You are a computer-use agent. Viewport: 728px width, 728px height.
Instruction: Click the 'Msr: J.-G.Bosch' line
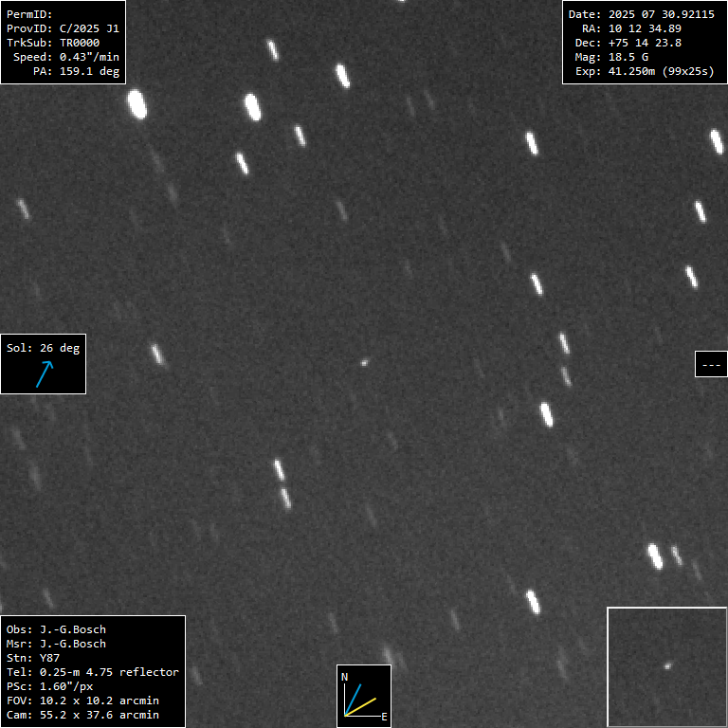[56, 644]
